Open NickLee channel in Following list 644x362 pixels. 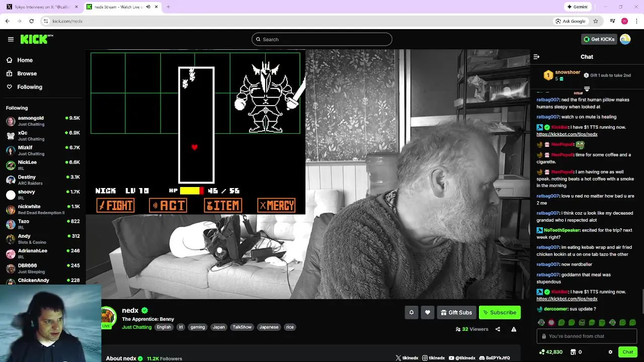(43, 165)
